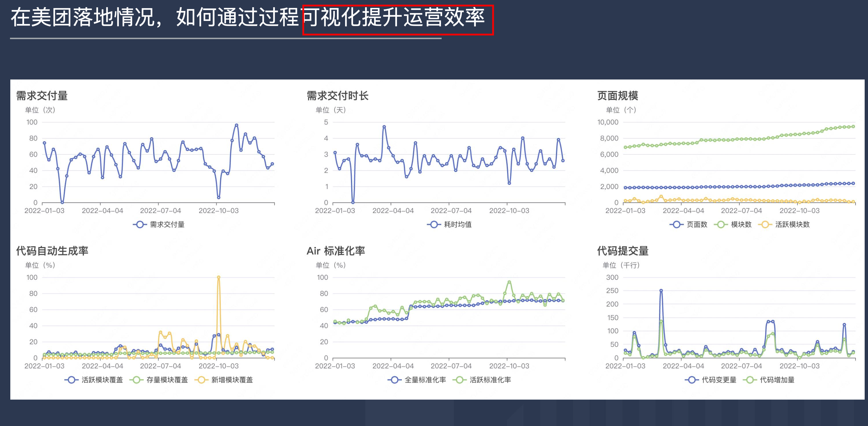Click the 需求交付量 chart title
Image resolution: width=868 pixels, height=426 pixels.
tap(42, 96)
